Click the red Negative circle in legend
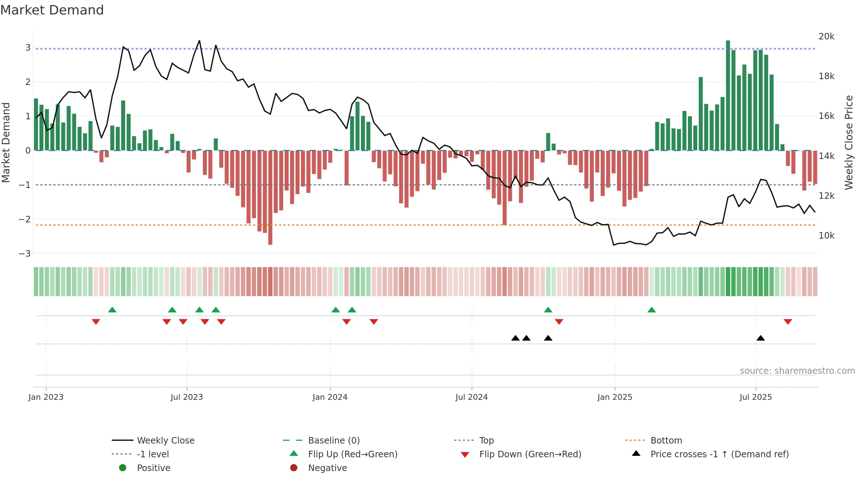868x488 pixels. (294, 468)
